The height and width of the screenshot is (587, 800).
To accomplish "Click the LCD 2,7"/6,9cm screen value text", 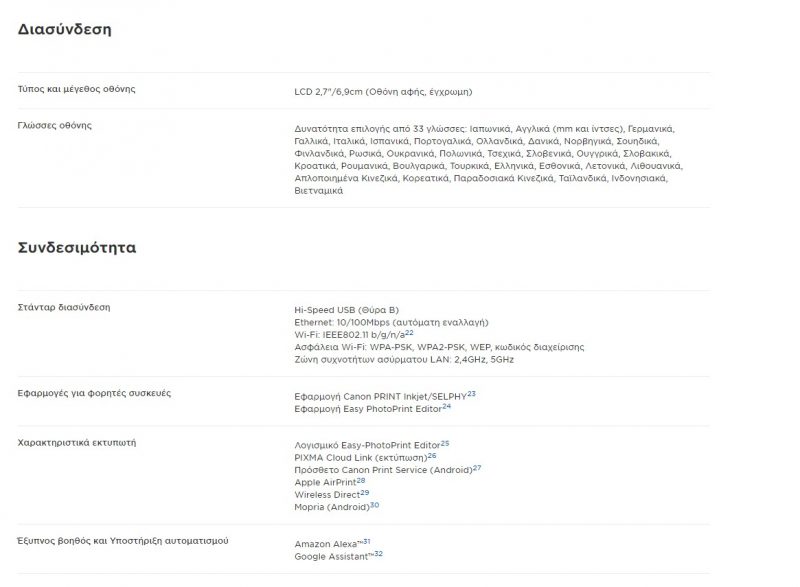I will click(x=383, y=92).
